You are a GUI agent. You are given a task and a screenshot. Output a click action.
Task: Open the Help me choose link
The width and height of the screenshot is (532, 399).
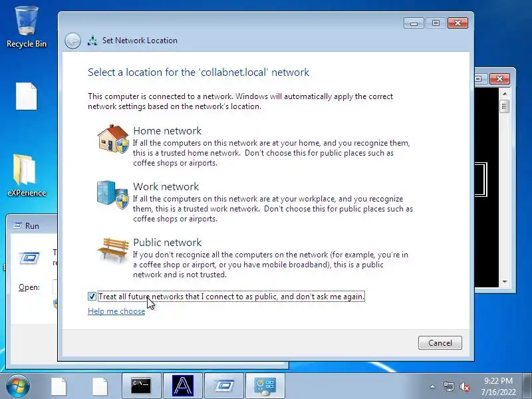(116, 311)
